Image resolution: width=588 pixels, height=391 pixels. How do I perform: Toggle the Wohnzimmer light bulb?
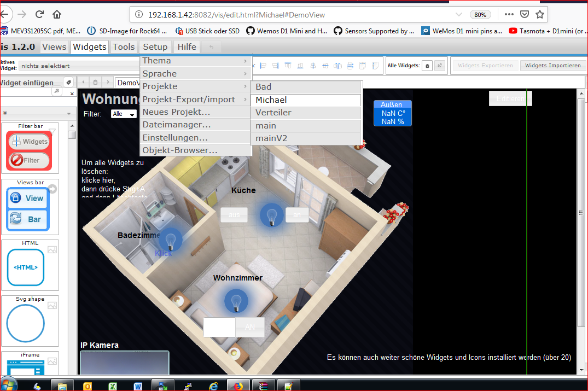[x=236, y=301]
